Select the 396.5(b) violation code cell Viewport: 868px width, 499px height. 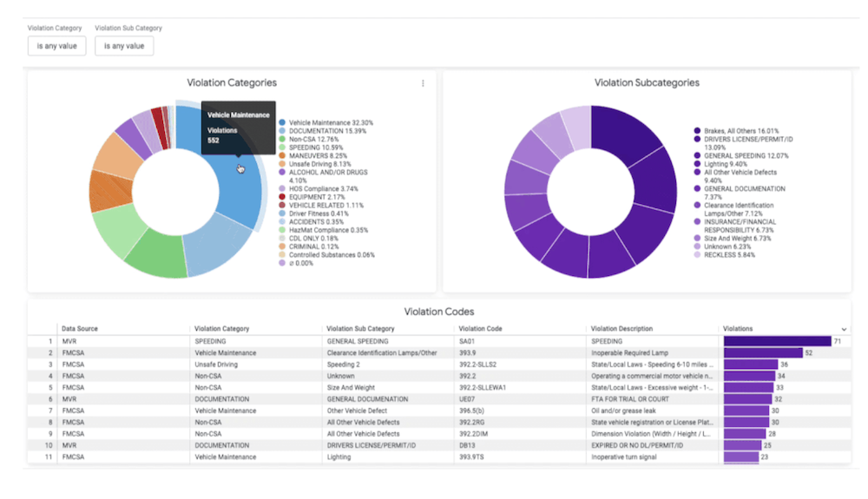click(519, 410)
